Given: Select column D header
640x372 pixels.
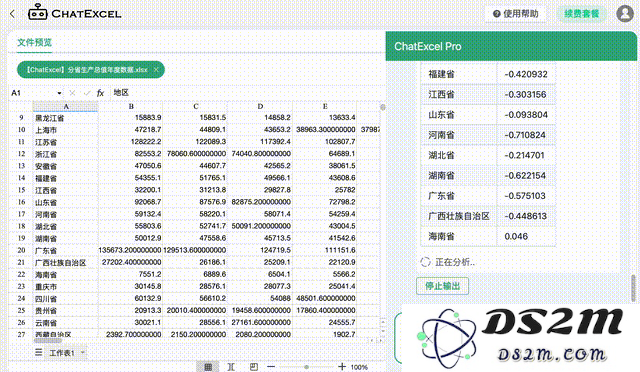Looking at the screenshot, I should [260, 107].
